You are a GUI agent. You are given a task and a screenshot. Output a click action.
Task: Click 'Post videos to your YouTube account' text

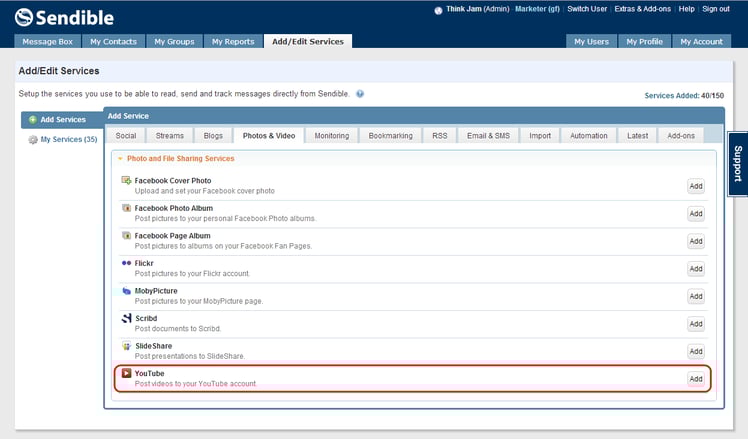[x=196, y=384]
